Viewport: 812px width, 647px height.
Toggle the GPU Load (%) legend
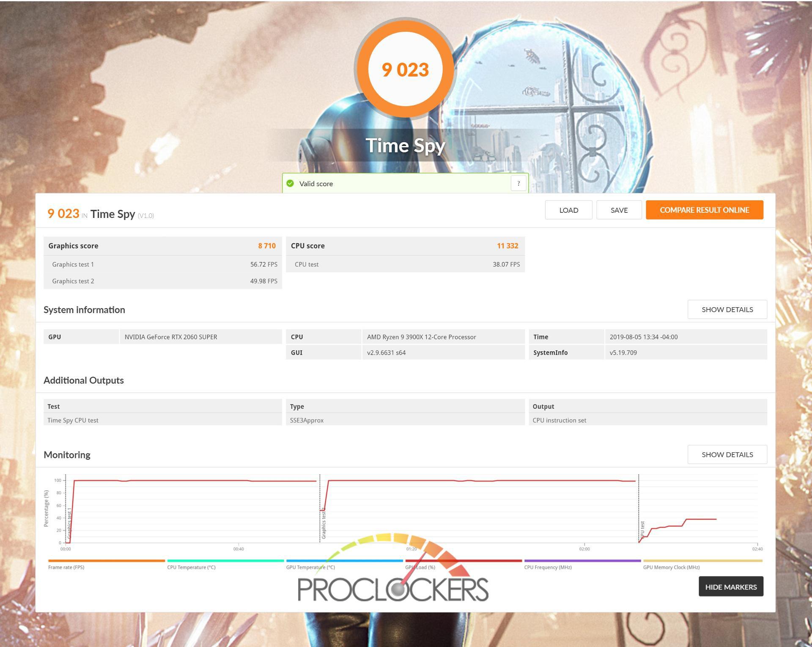[420, 567]
